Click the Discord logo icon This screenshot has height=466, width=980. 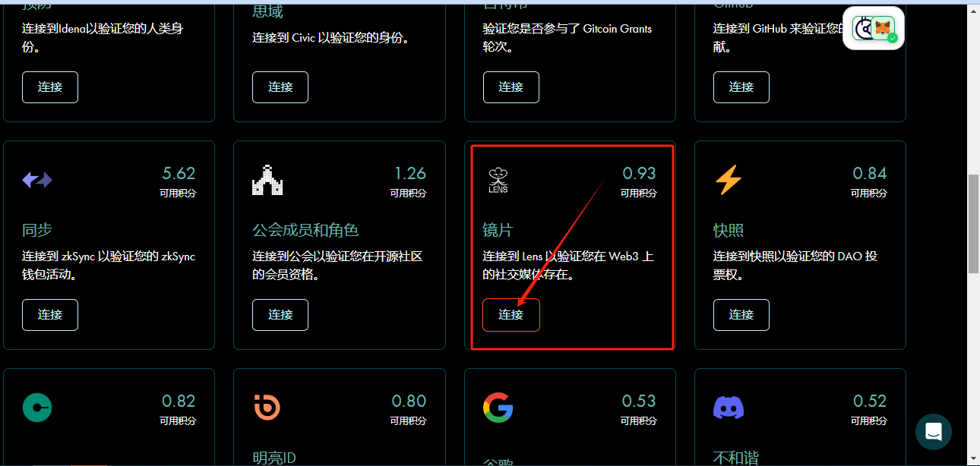point(728,408)
